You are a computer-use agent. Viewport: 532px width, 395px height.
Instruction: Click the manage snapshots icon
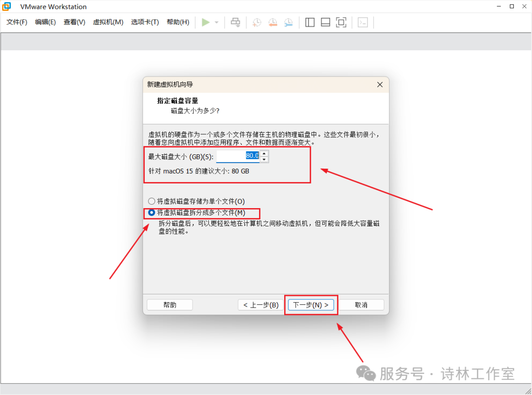288,22
